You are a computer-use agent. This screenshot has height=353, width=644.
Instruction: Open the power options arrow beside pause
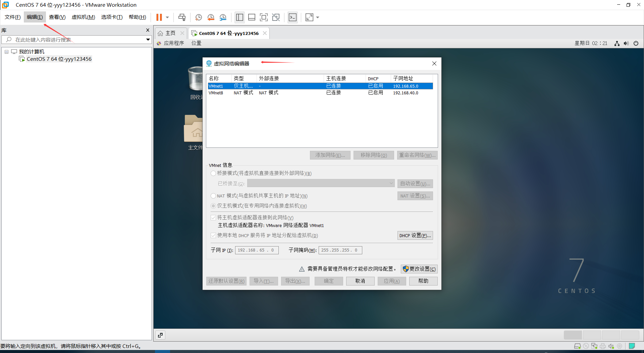[167, 17]
